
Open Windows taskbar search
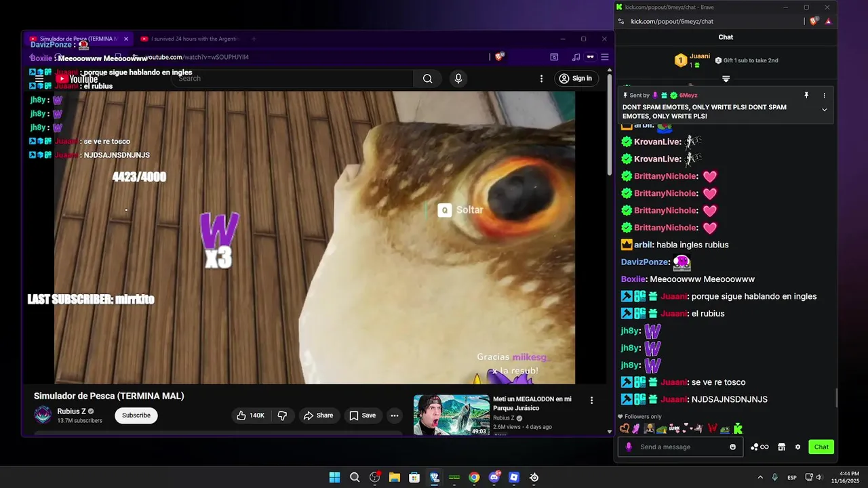[x=355, y=477]
